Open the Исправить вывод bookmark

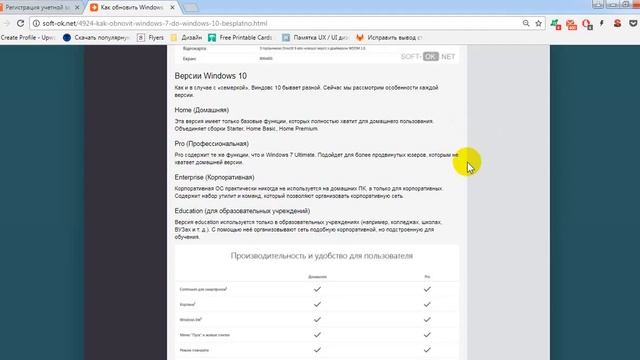[x=389, y=38]
